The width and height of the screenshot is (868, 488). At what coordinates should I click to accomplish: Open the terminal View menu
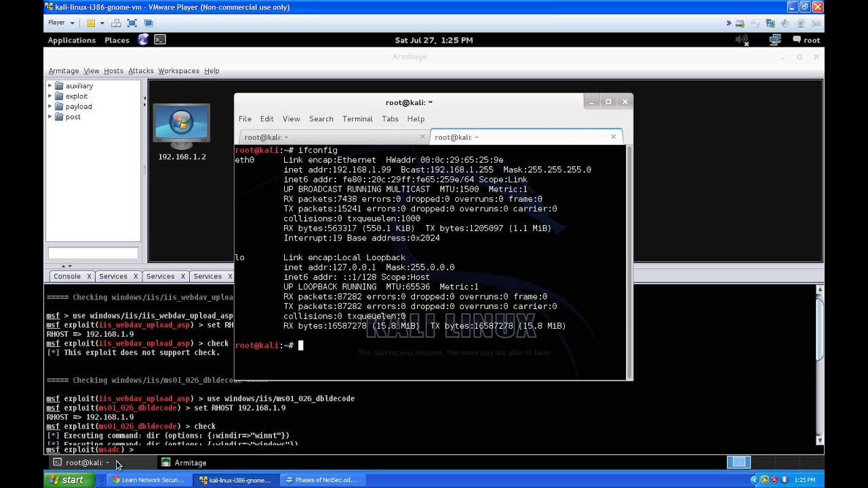coord(292,119)
